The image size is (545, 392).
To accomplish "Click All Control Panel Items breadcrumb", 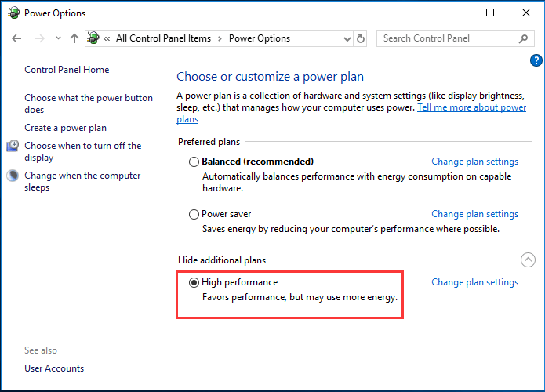I will (x=164, y=38).
